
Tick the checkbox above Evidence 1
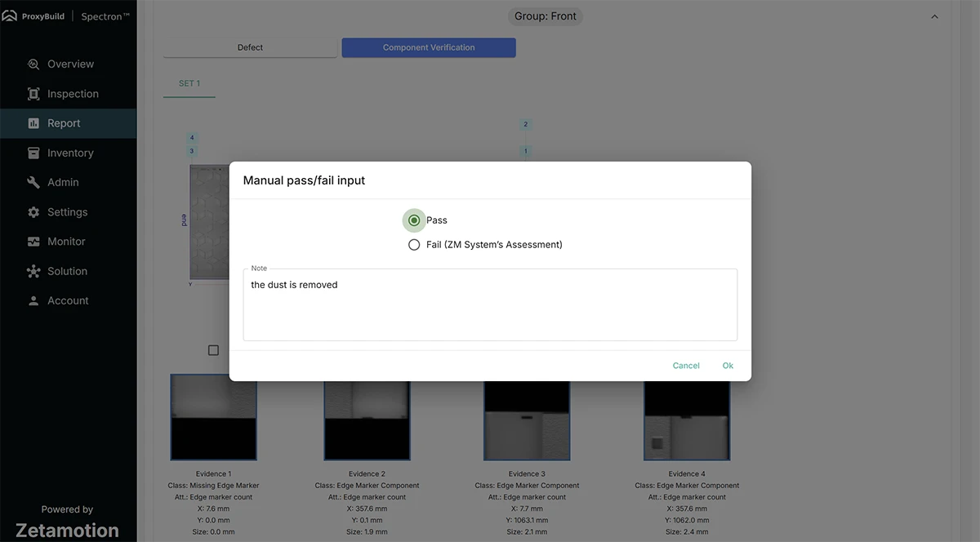click(x=213, y=350)
